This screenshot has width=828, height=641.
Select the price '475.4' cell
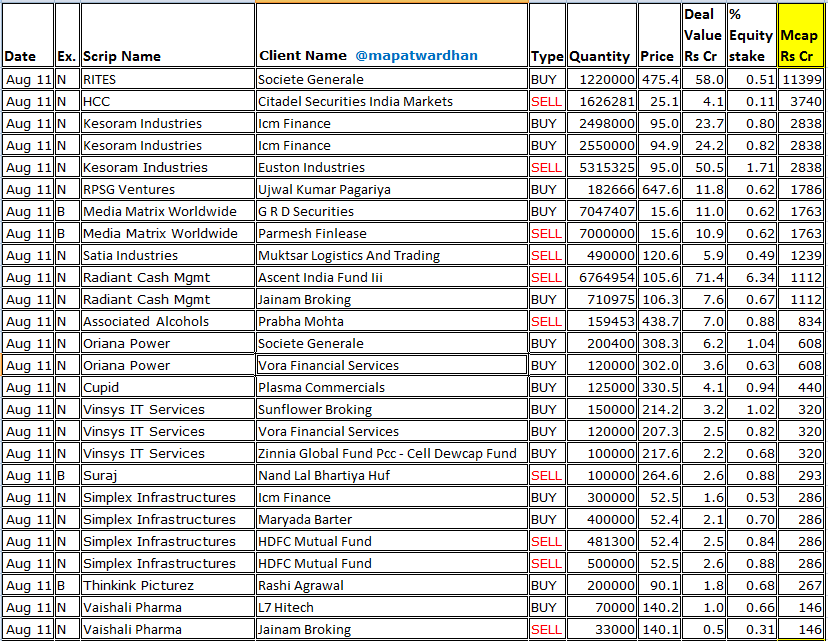(659, 79)
